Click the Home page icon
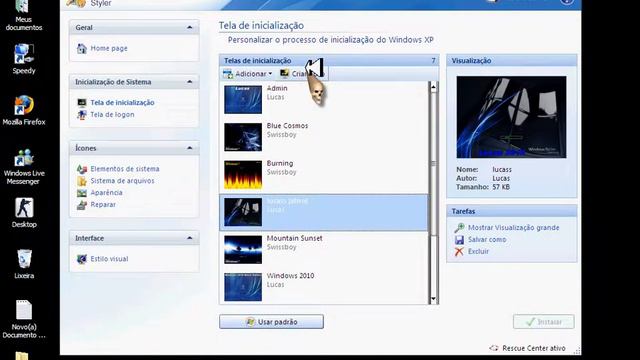The width and height of the screenshot is (640, 360). [82, 49]
